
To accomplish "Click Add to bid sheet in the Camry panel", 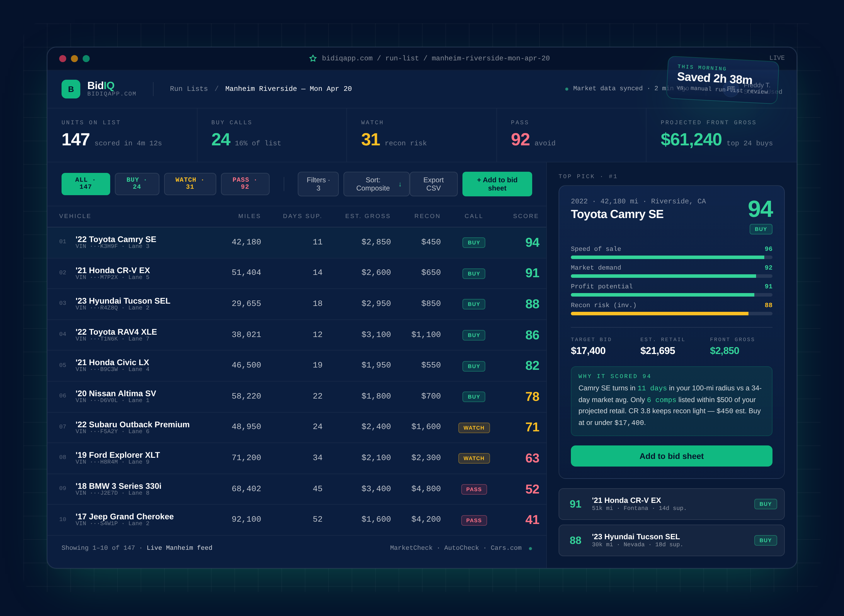I will pyautogui.click(x=671, y=456).
